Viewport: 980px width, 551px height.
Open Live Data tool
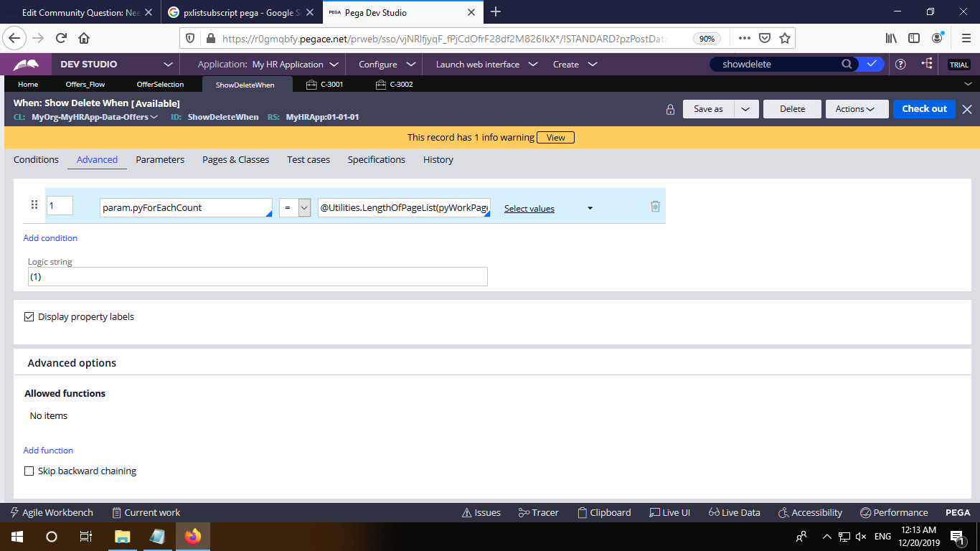click(x=734, y=512)
